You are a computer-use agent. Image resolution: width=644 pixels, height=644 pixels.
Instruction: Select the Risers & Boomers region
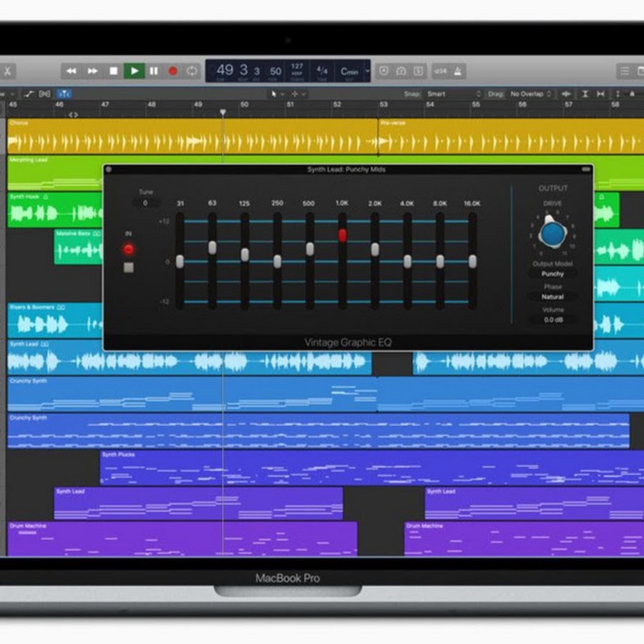click(55, 321)
